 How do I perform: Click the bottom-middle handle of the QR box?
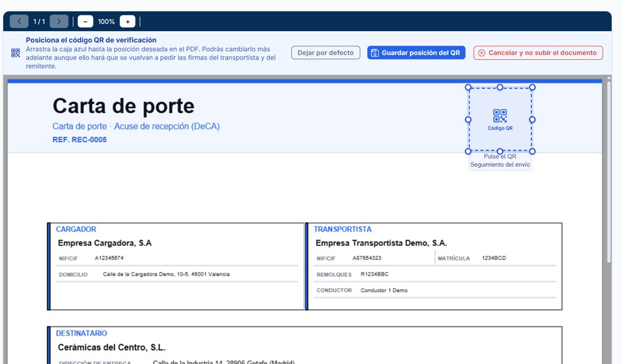[x=500, y=151]
